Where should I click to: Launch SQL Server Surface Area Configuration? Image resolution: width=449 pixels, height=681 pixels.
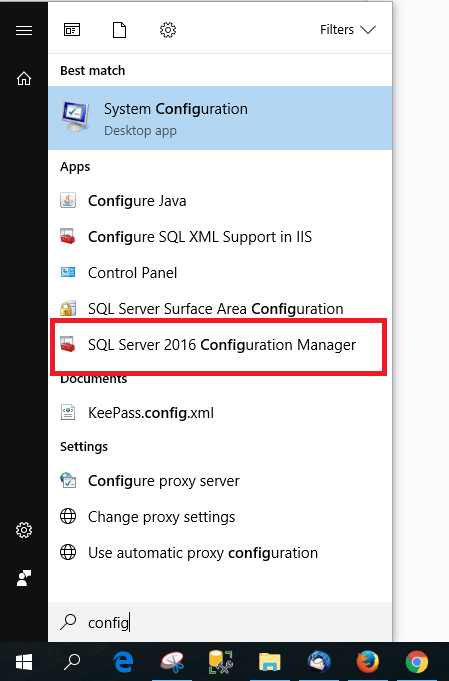220,309
